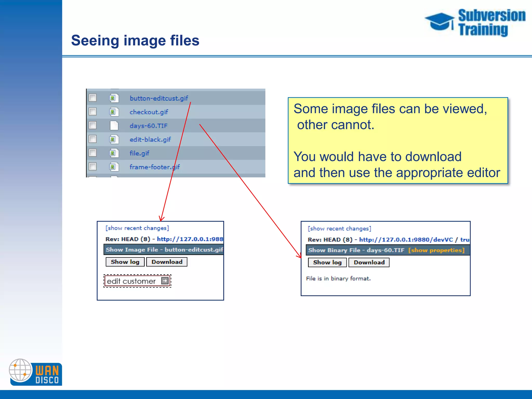Click the arrow icon in edit customer button

[165, 281]
